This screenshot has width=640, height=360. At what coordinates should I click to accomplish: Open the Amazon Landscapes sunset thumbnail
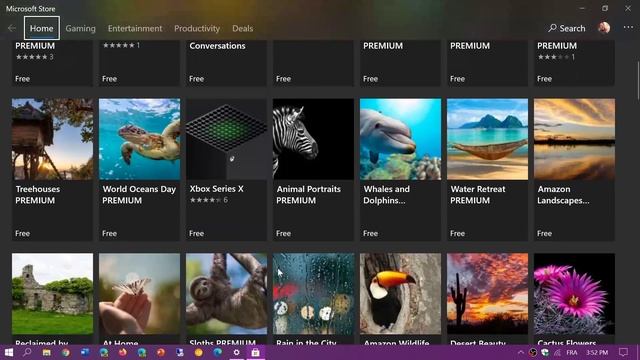(574, 139)
